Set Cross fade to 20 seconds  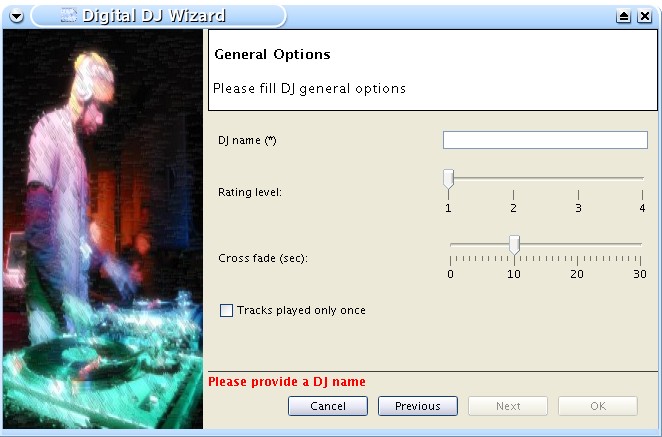point(577,245)
